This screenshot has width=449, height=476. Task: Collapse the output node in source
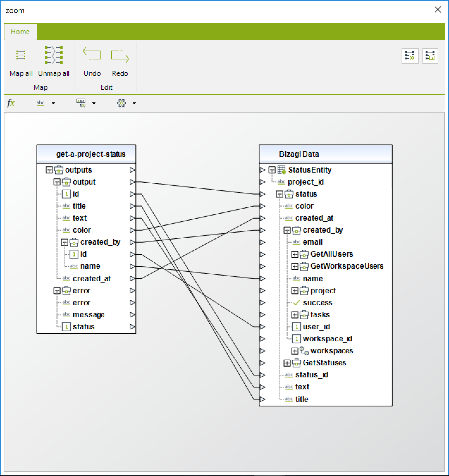(x=57, y=182)
